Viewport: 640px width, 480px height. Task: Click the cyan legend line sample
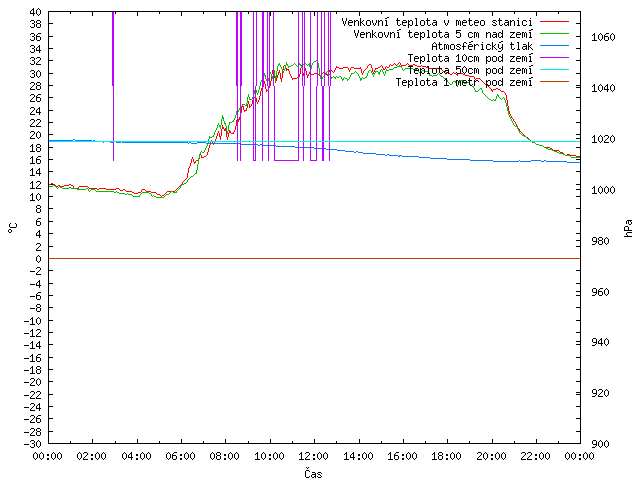554,70
